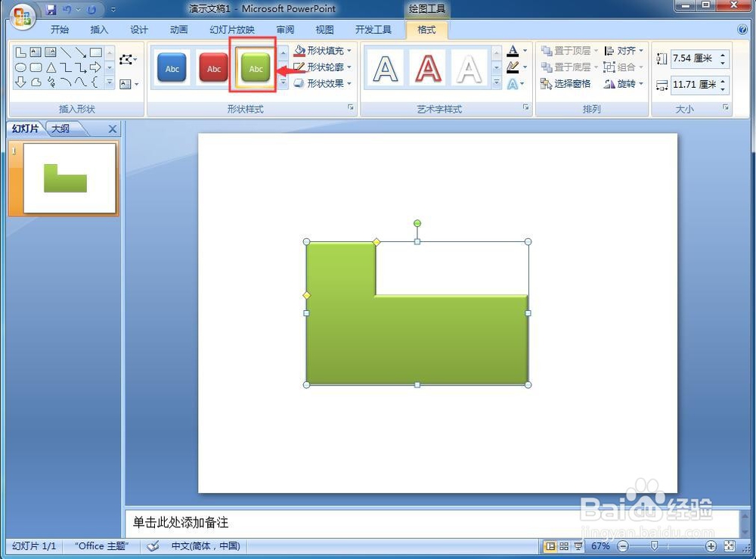Image resolution: width=756 pixels, height=559 pixels.
Task: Choose the arc shape
Action: (66, 82)
